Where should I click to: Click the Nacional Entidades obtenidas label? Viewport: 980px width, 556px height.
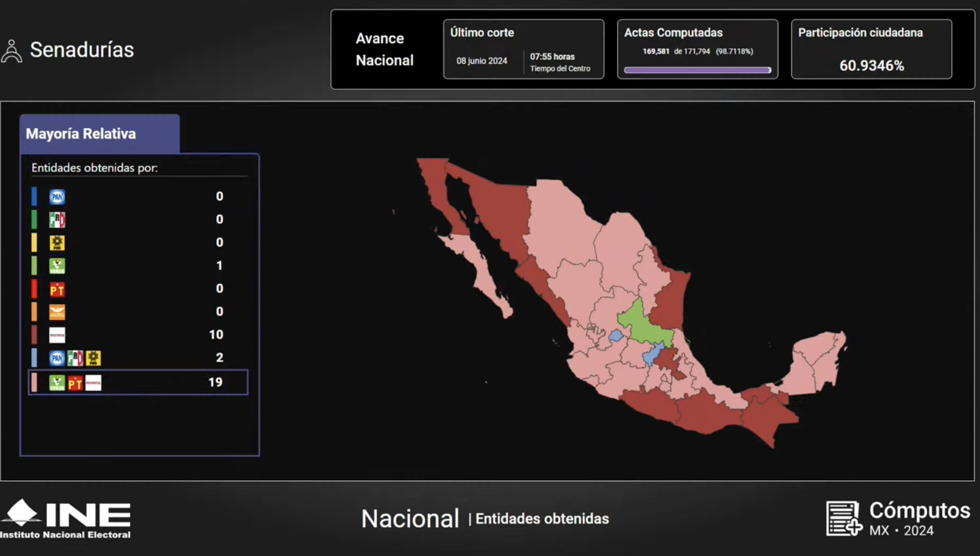485,518
